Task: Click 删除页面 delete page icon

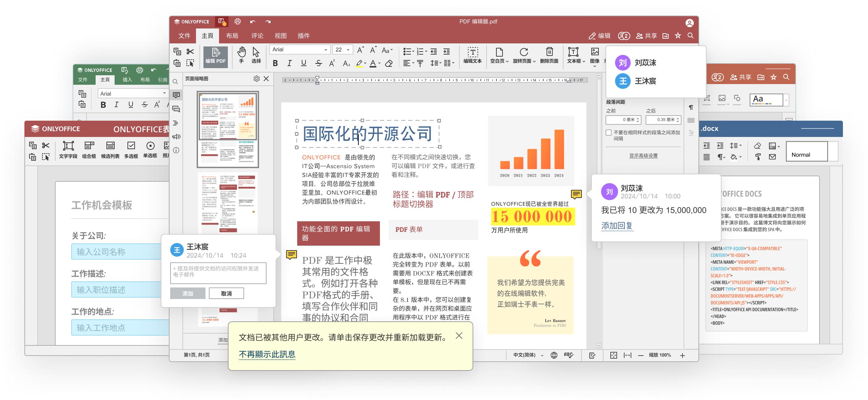Action: tap(549, 55)
